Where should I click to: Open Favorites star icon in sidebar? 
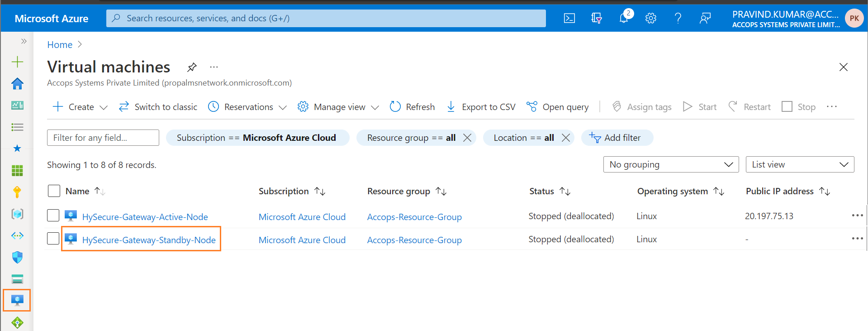[17, 149]
